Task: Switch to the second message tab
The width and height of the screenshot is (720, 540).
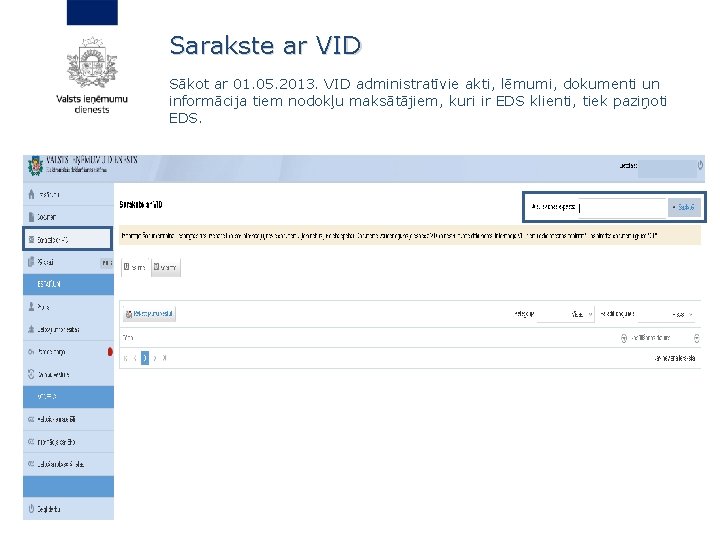Action: point(166,267)
